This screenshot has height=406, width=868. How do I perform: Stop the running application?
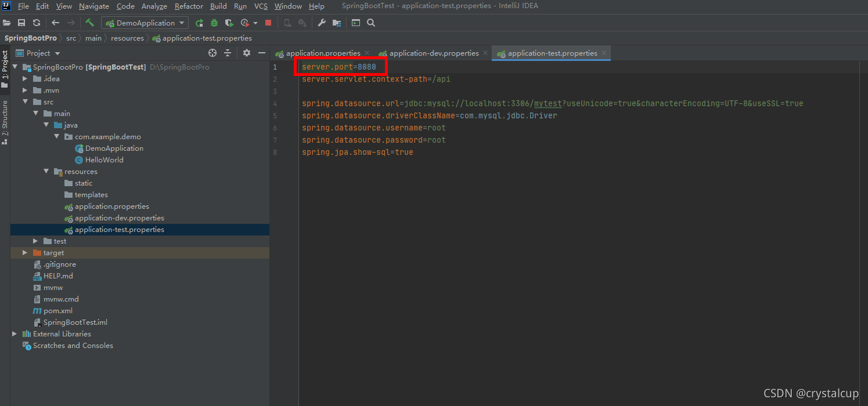click(x=268, y=23)
